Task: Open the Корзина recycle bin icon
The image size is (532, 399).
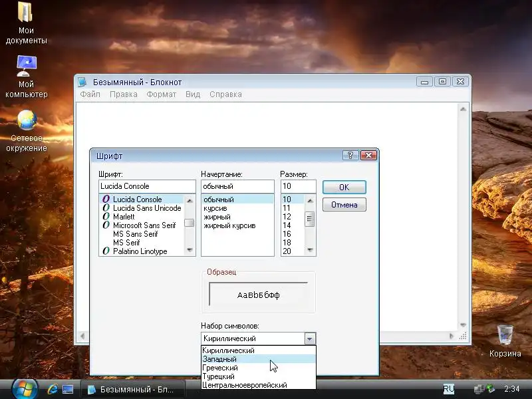Action: coord(505,341)
